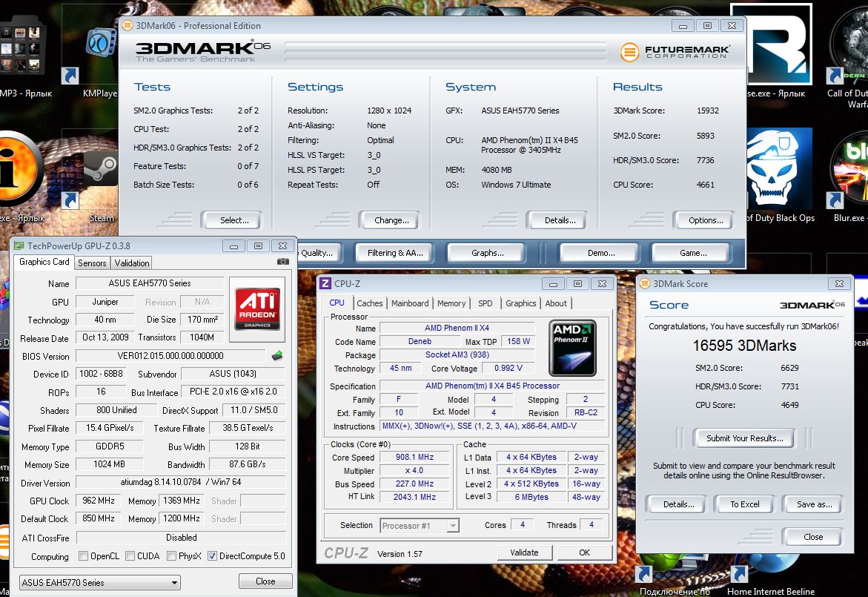This screenshot has width=868, height=597.
Task: Open the ASUS EAH5770 Series dropdown
Action: click(99, 582)
